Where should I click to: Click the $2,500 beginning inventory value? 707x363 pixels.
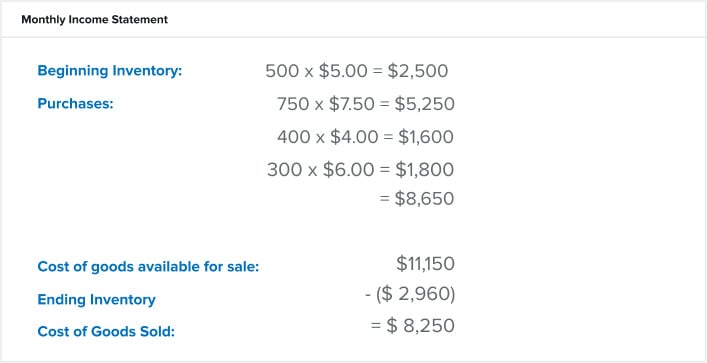click(418, 71)
